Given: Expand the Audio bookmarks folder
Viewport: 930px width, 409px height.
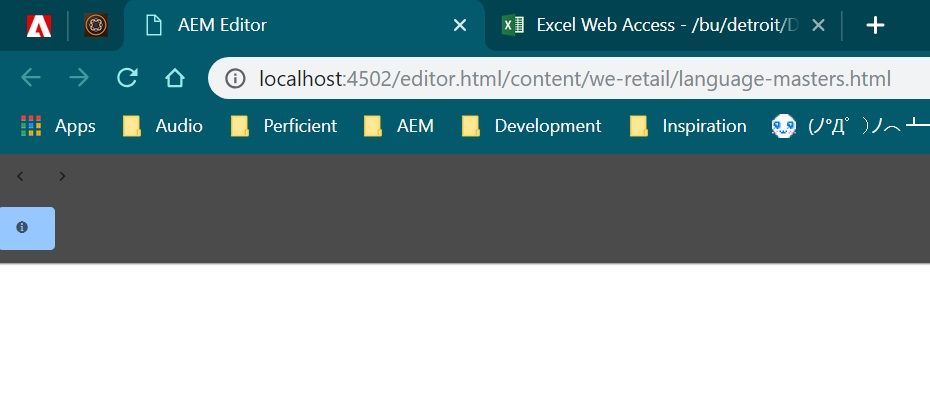Looking at the screenshot, I should point(163,126).
